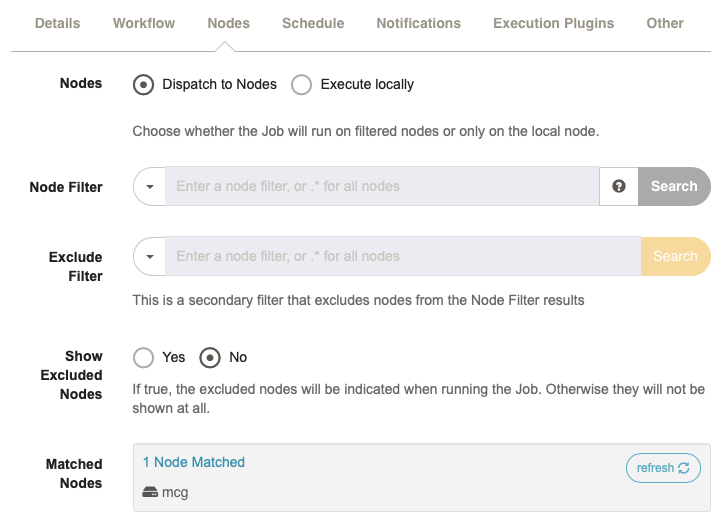Focus the Exclude Filter text input
Viewport: 723px width, 525px height.
pyautogui.click(x=403, y=256)
